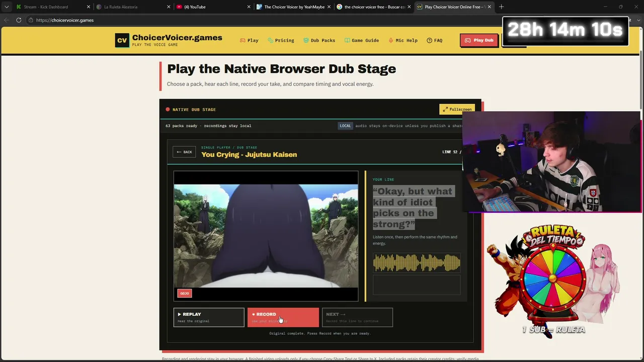Close The Choicer Voicer by YeahMaybe tab
644x362 pixels.
[x=329, y=7]
